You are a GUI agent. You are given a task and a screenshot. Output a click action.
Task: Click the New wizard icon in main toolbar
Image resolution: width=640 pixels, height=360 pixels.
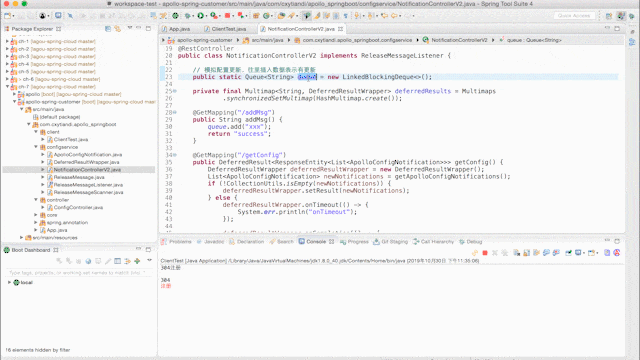7,16
